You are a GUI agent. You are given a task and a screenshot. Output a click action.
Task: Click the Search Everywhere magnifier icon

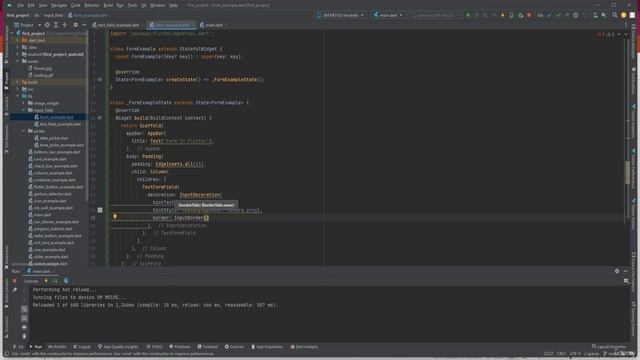(x=614, y=15)
